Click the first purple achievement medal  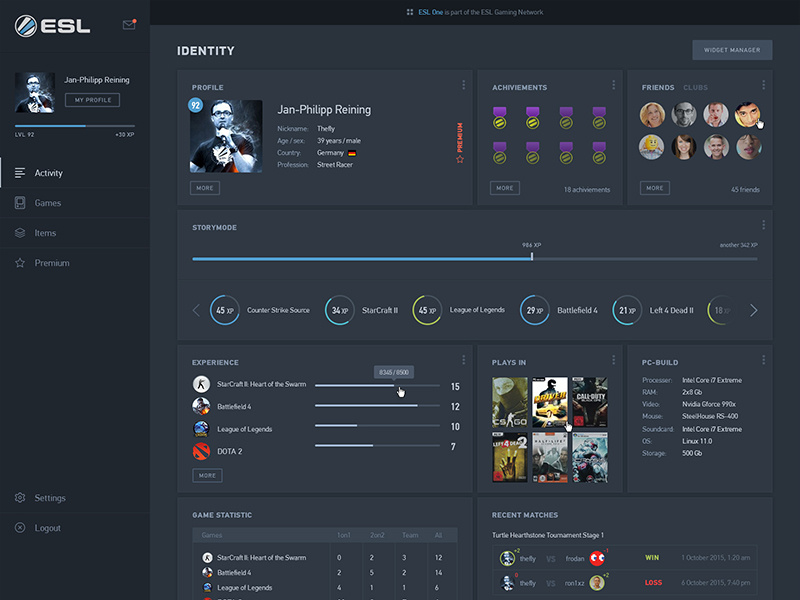499,117
